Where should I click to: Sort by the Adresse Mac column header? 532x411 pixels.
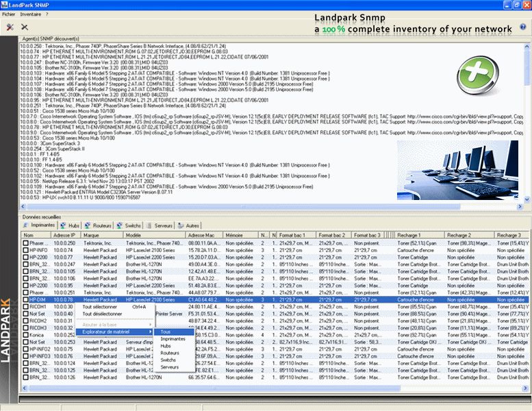tap(205, 235)
